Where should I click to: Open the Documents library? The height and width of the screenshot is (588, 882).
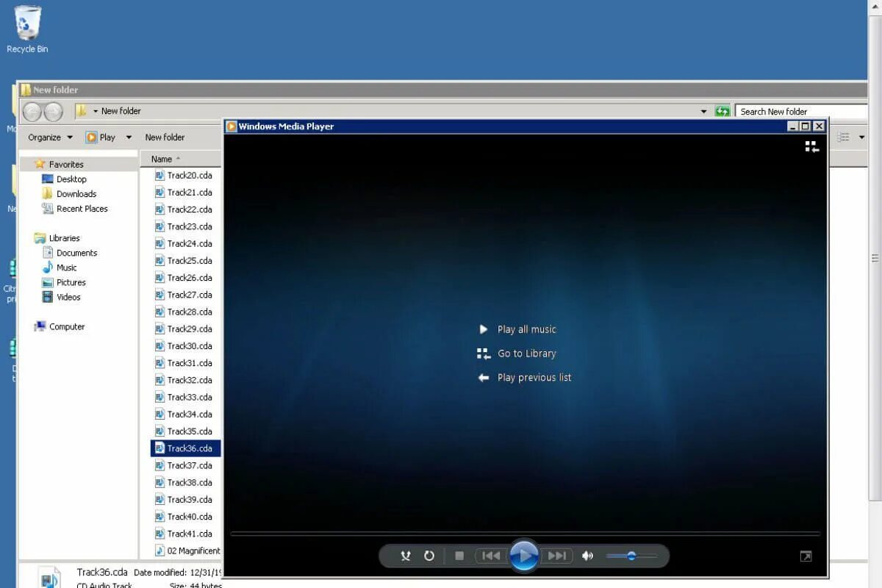pyautogui.click(x=69, y=253)
